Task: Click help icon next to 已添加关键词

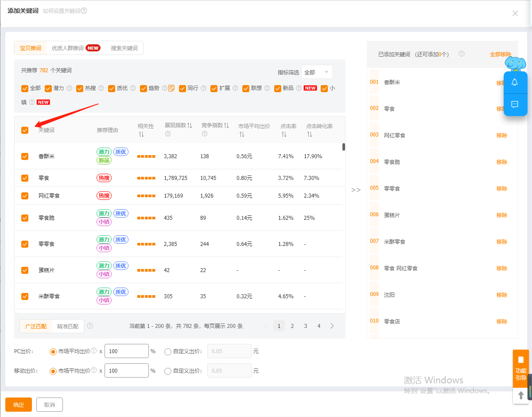Action: tap(462, 54)
